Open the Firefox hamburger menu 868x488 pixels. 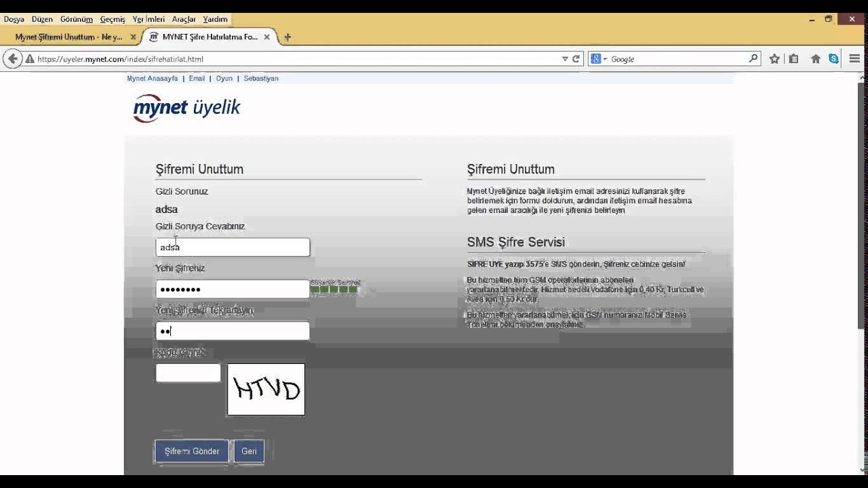coord(854,59)
